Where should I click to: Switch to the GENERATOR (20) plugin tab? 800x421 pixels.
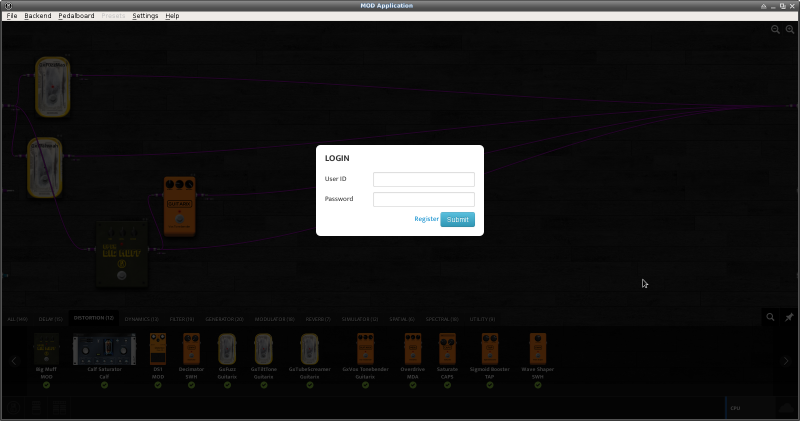tap(224, 319)
